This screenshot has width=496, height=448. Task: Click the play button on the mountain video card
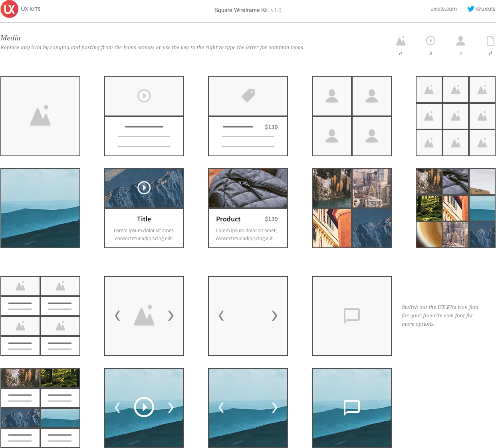pyautogui.click(x=144, y=187)
